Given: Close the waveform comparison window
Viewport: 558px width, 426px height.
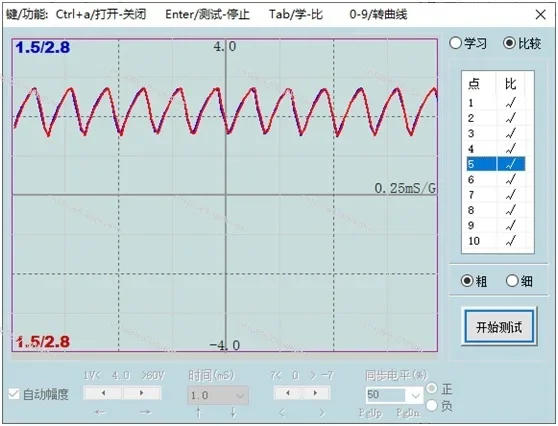Looking at the screenshot, I should point(541,15).
